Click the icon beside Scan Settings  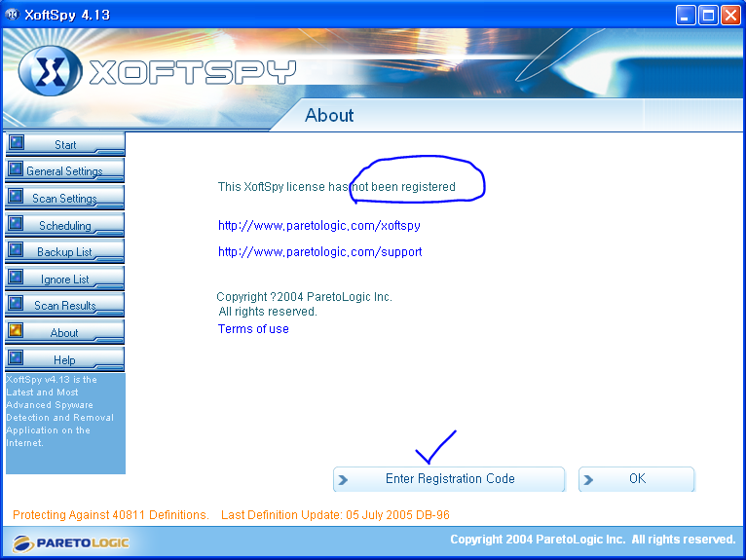point(16,196)
